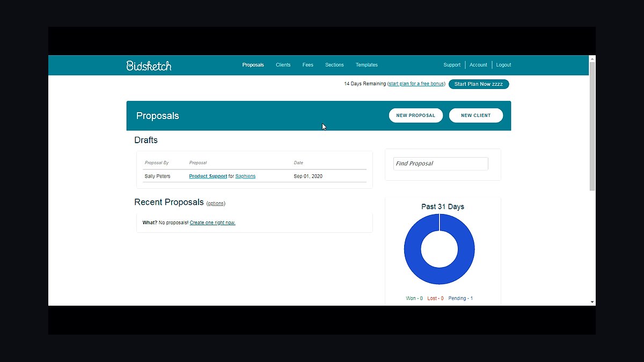
Task: Click the 'Date' column header
Action: pyautogui.click(x=298, y=162)
